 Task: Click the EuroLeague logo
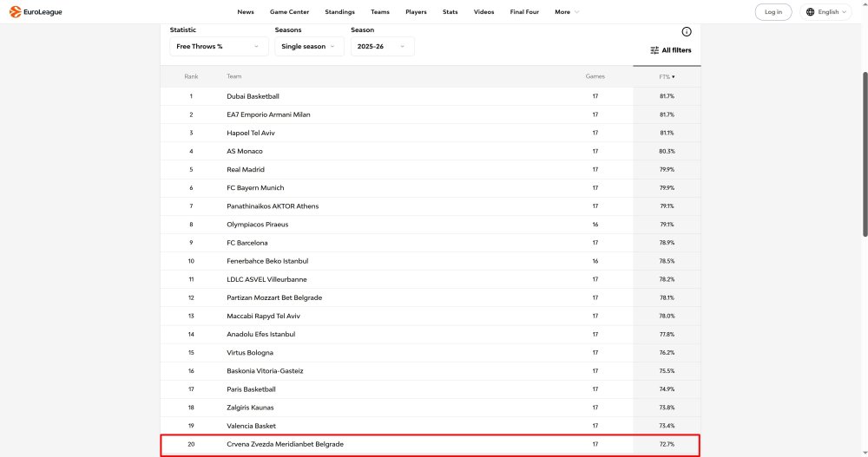tap(36, 11)
